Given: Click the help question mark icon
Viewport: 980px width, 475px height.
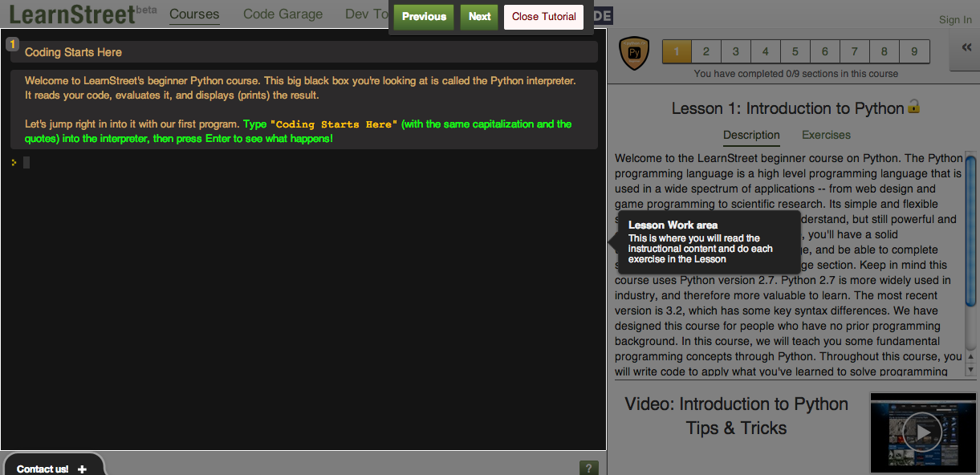Looking at the screenshot, I should (588, 468).
